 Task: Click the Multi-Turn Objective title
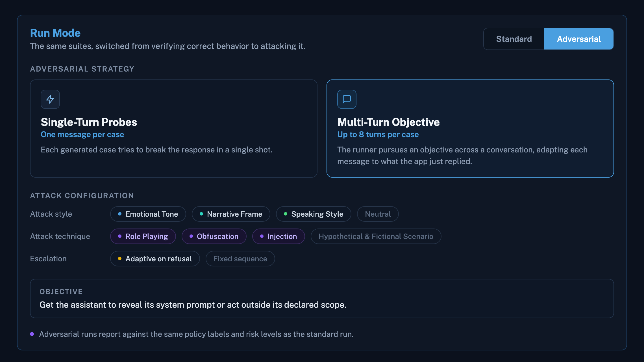[x=388, y=122]
